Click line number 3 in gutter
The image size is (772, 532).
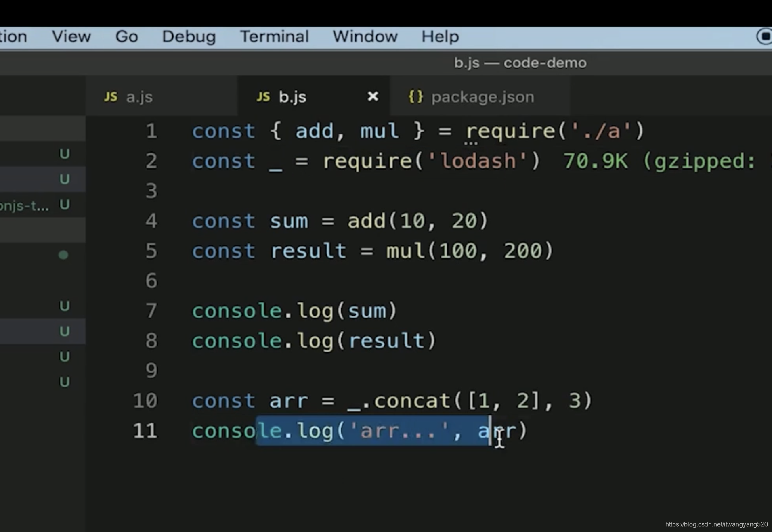click(151, 191)
